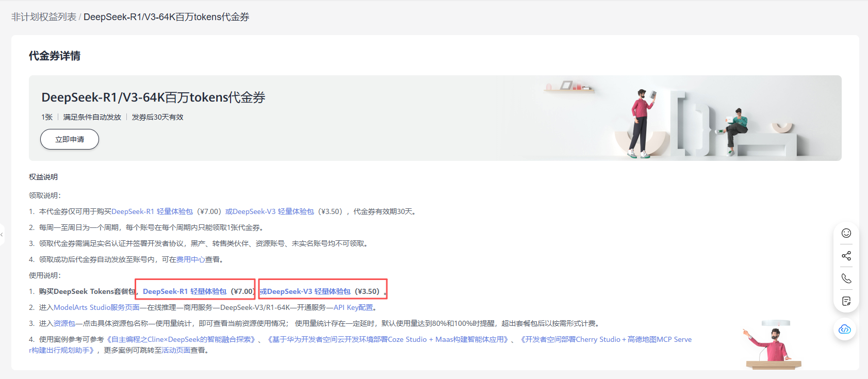This screenshot has height=379, width=868.
Task: Click the phone contact icon
Action: [846, 278]
